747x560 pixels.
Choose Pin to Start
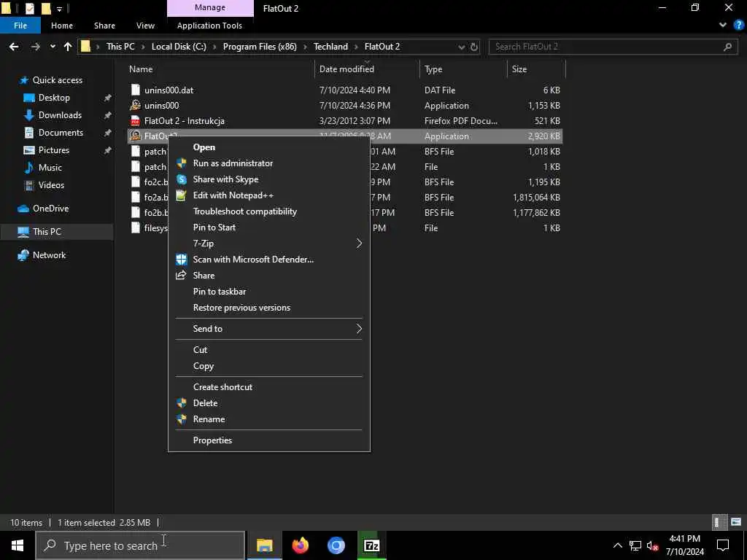point(268,227)
